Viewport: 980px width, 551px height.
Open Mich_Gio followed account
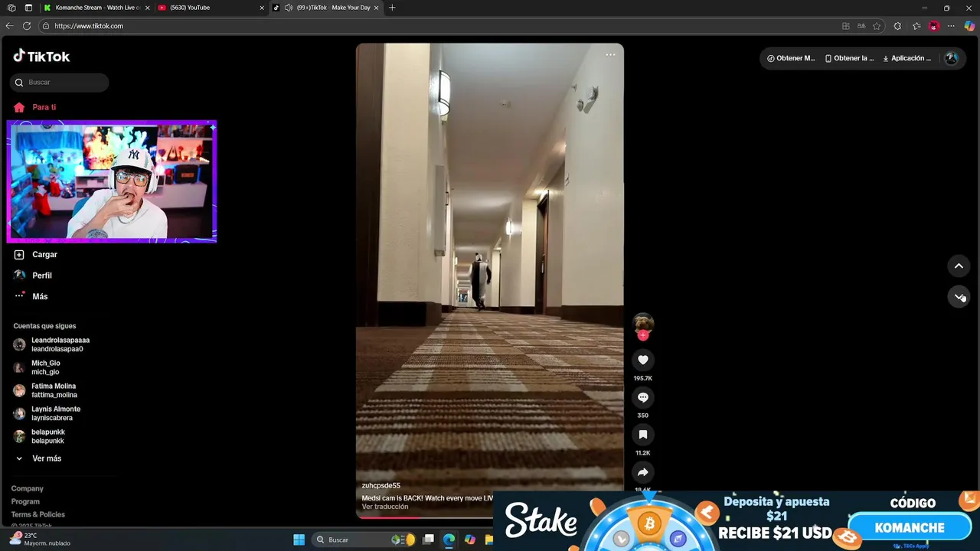point(37,367)
